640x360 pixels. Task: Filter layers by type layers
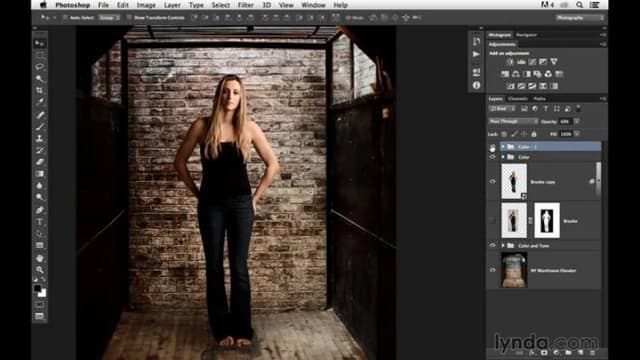(546, 109)
